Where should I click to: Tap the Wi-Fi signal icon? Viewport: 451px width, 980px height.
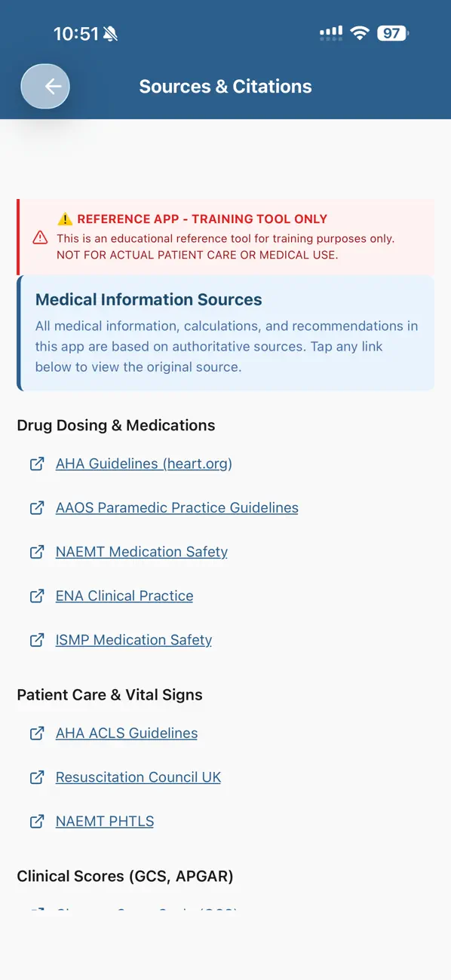[x=360, y=33]
